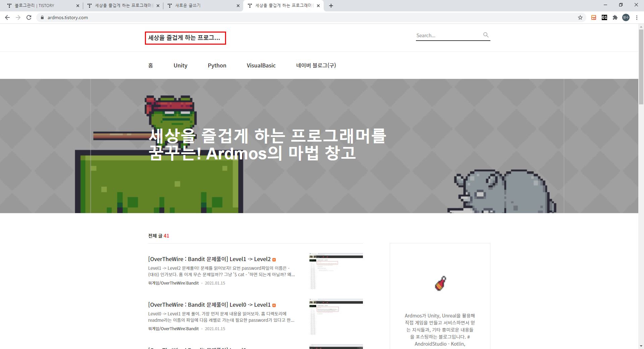The width and height of the screenshot is (644, 349).
Task: Reload the ardmos.tistory.com page
Action: pyautogui.click(x=29, y=17)
